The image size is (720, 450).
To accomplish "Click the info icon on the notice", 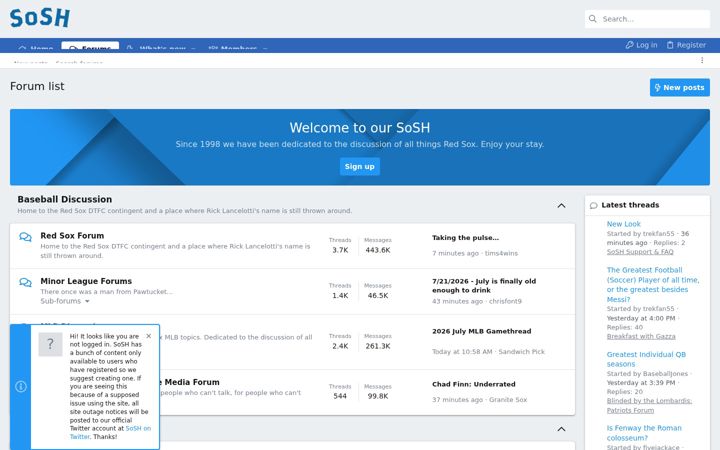I will coord(21,387).
